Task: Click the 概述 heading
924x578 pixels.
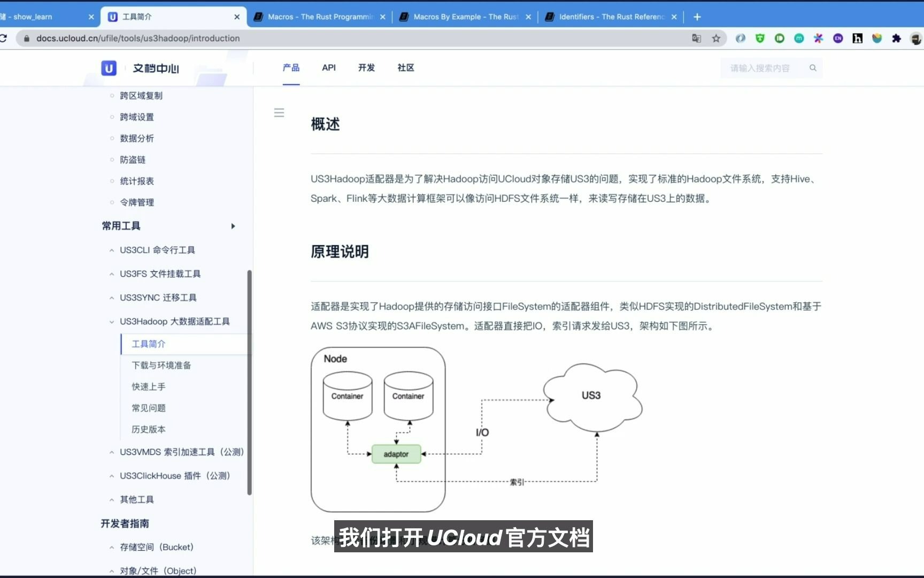Action: coord(325,124)
